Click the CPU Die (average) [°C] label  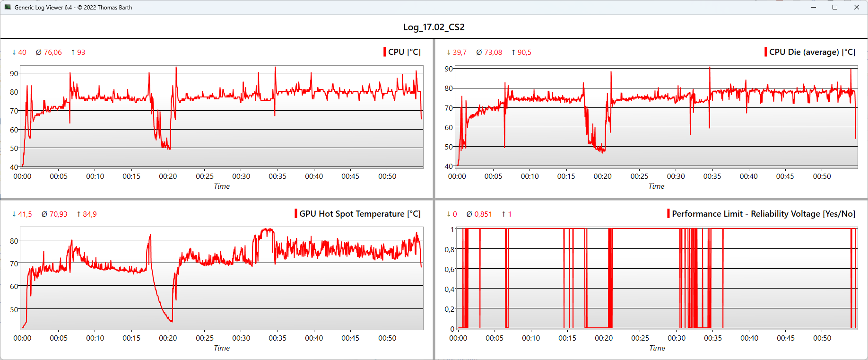coord(812,52)
